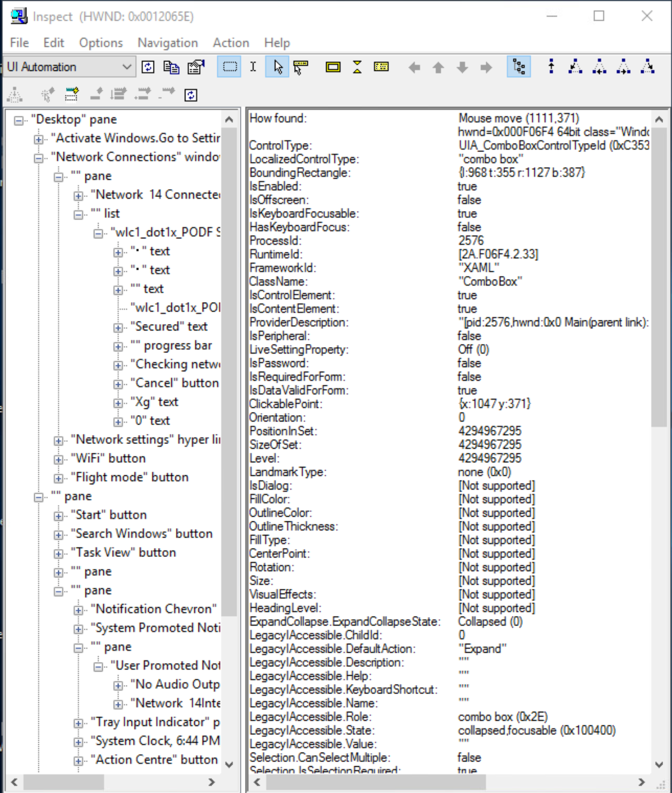Click the Navigate to First Child icon
The height and width of the screenshot is (793, 672).
pos(575,67)
